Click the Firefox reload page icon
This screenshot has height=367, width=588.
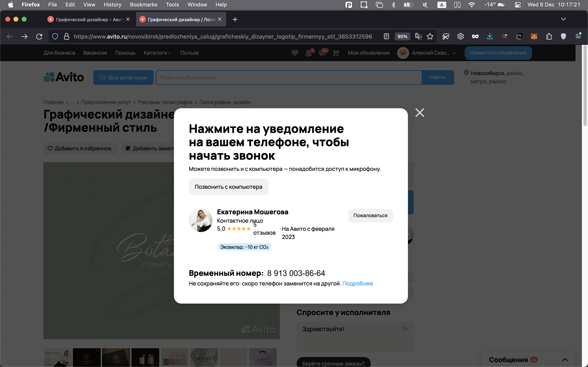(x=39, y=37)
